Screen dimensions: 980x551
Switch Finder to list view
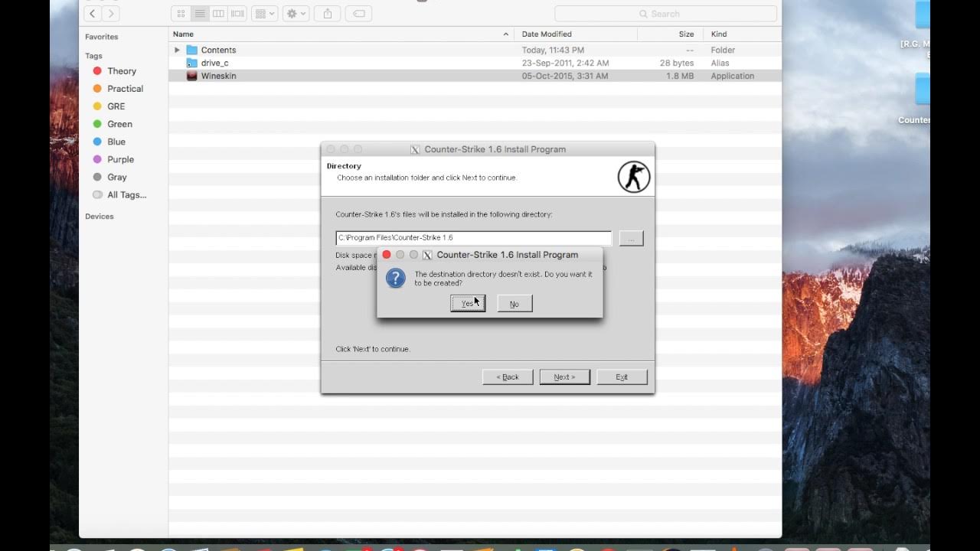click(x=200, y=13)
